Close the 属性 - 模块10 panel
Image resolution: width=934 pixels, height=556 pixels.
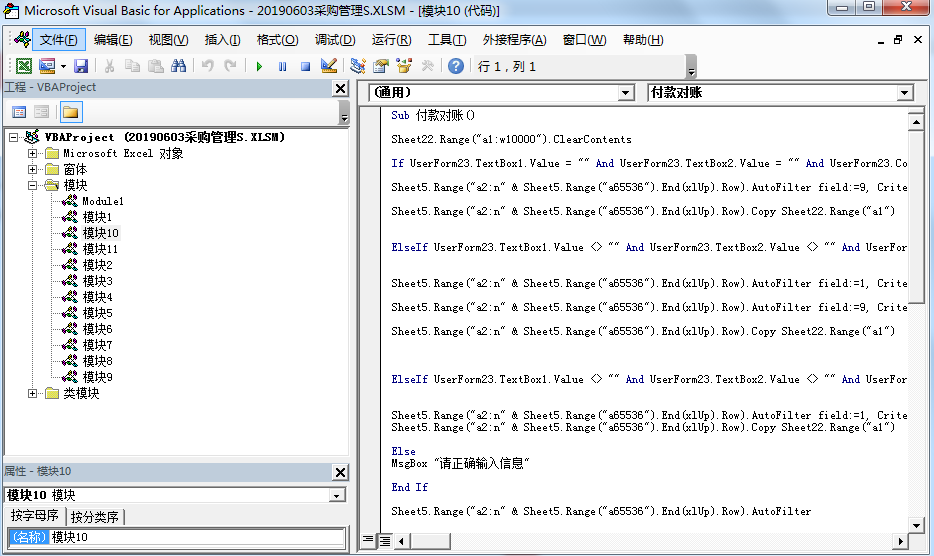click(x=340, y=473)
